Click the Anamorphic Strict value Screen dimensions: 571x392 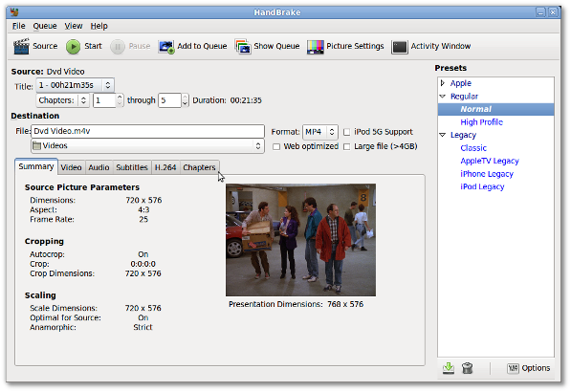[143, 327]
